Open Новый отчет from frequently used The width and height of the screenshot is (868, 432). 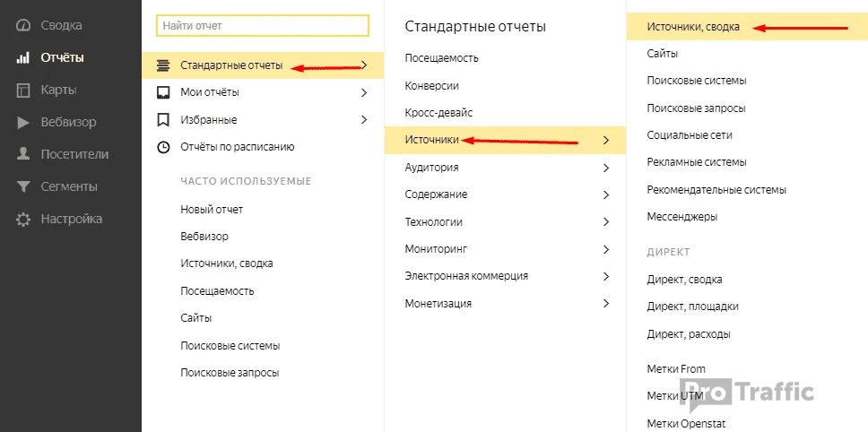point(212,210)
